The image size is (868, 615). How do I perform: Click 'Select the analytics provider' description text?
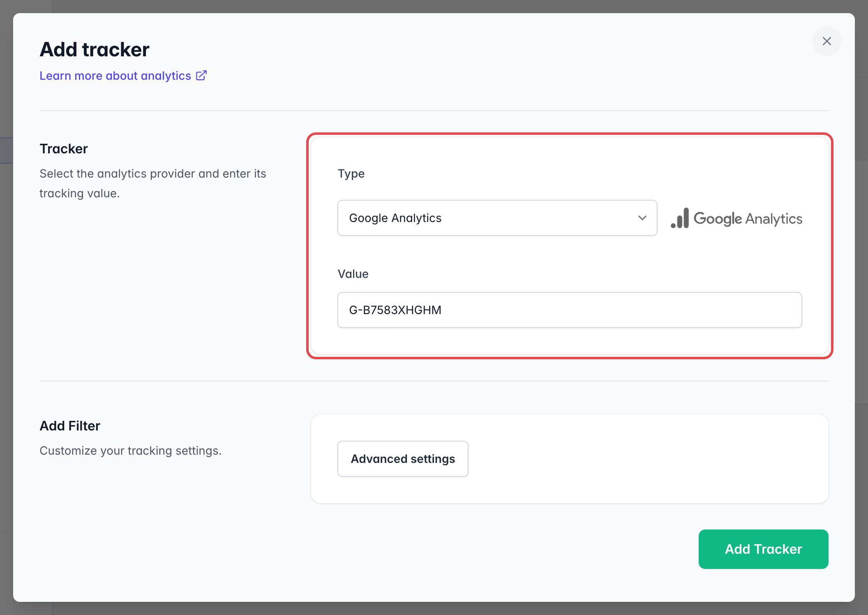coord(153,183)
